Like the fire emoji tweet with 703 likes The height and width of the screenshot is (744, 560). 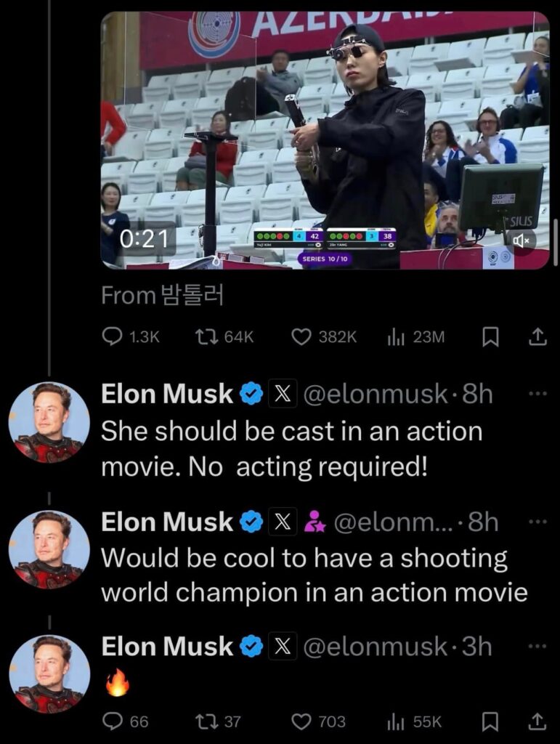coord(301,721)
